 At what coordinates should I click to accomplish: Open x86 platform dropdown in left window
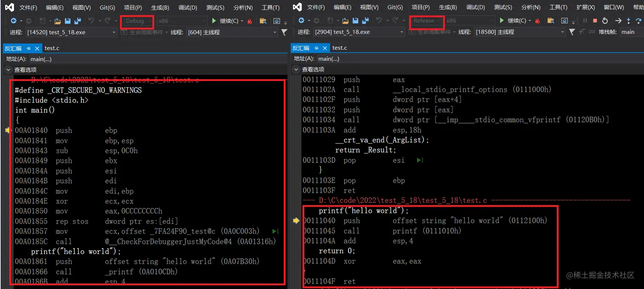pyautogui.click(x=181, y=21)
